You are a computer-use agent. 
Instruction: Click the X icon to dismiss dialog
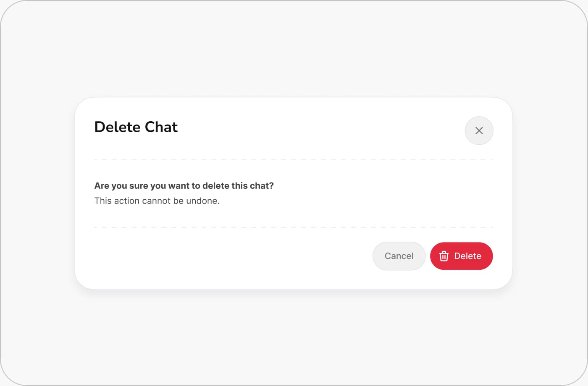(479, 130)
